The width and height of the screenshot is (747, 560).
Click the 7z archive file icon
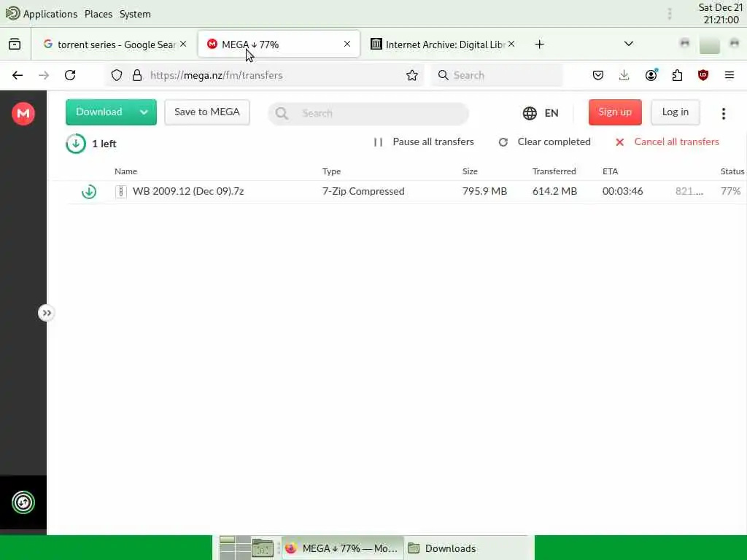tap(121, 192)
